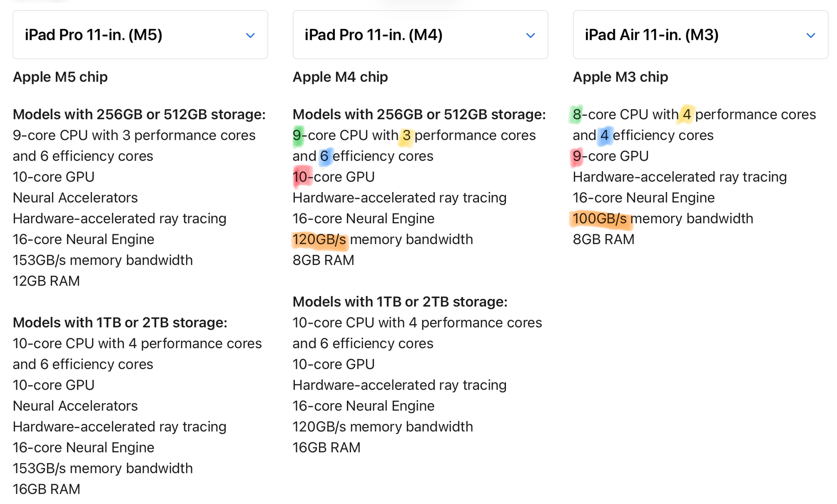Open the iPad Air 11-in. (M3) dropdown
The height and width of the screenshot is (504, 837).
pos(700,35)
